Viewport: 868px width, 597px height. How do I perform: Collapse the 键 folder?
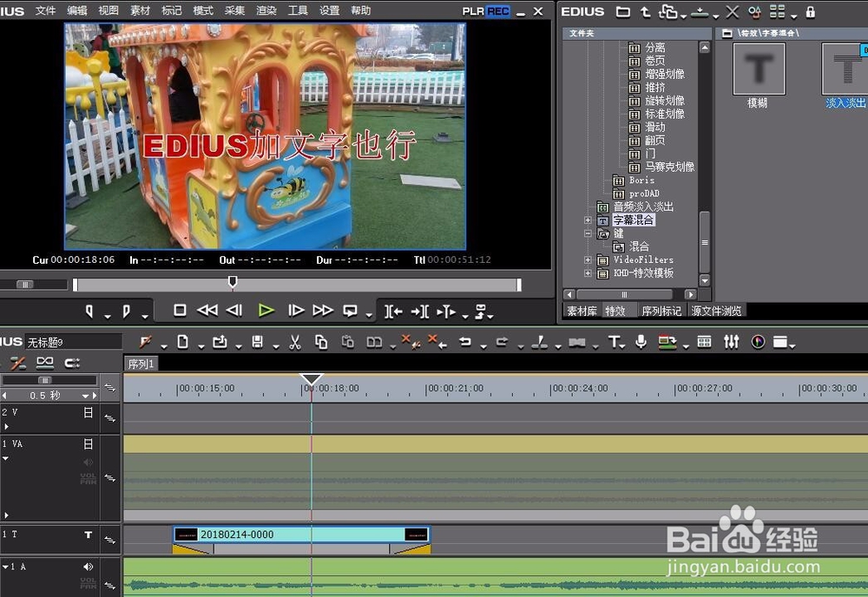[x=588, y=233]
